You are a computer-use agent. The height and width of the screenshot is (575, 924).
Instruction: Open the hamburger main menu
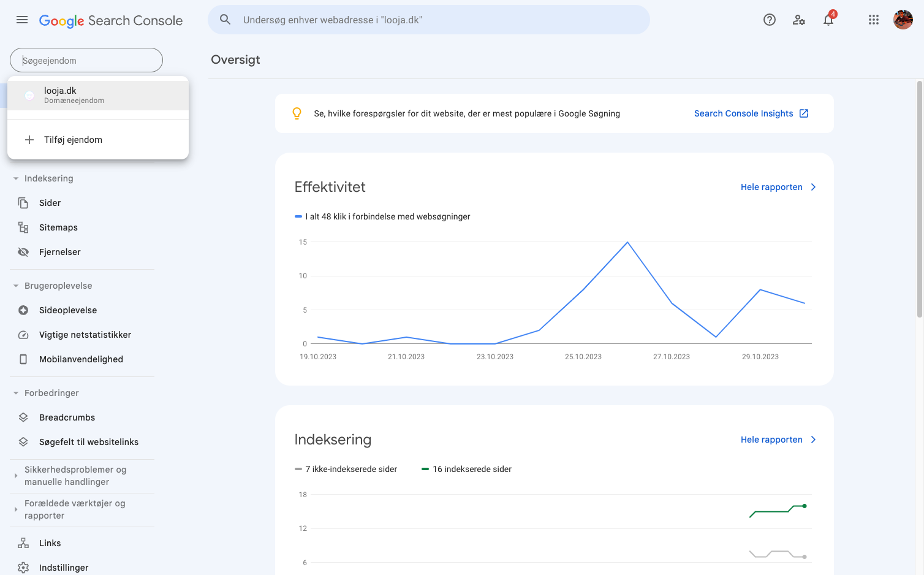22,20
